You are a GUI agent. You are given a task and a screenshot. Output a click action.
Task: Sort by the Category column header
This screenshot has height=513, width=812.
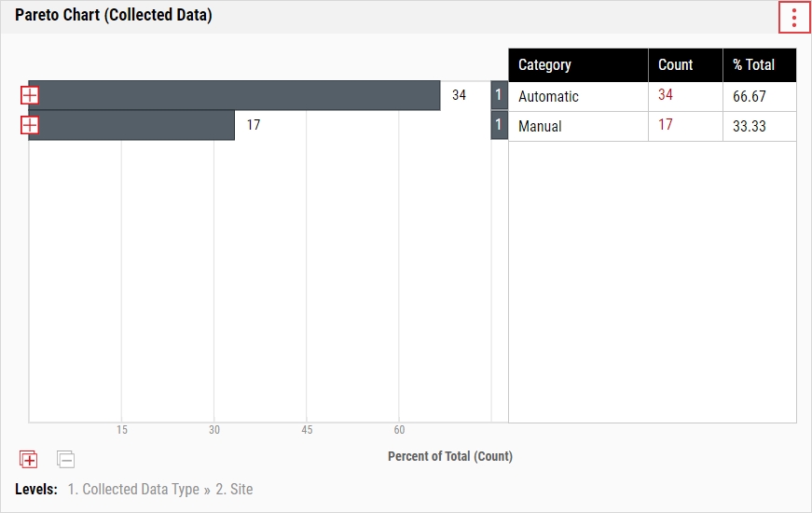tap(545, 65)
